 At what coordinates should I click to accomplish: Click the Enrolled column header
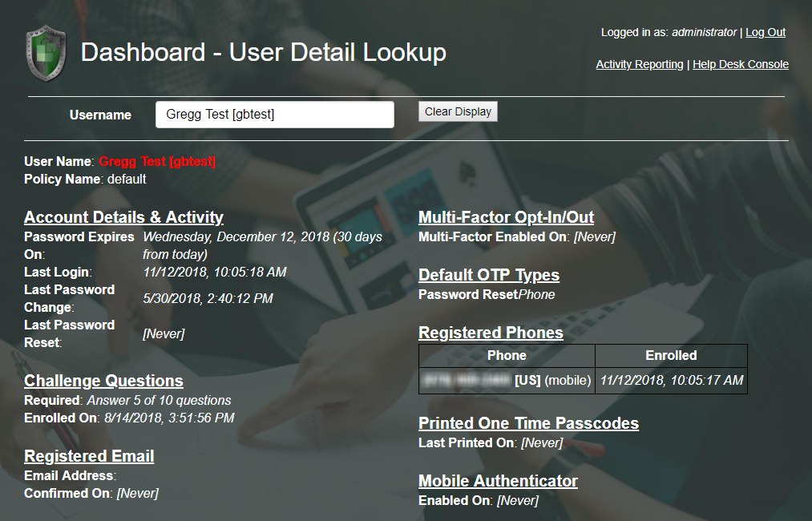coord(671,355)
